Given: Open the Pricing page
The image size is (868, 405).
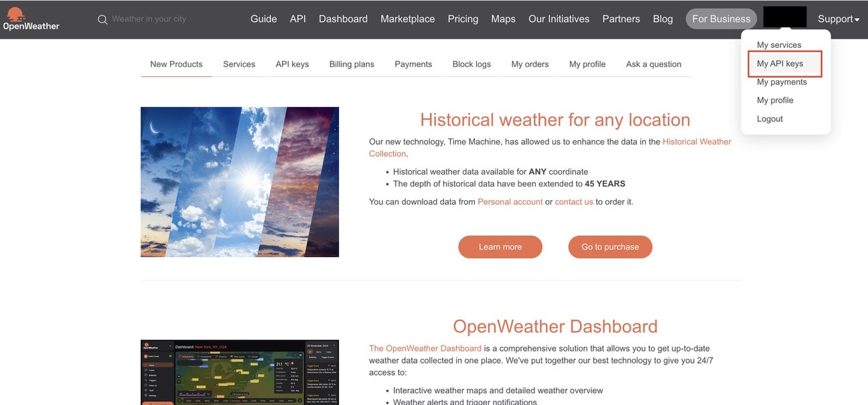Looking at the screenshot, I should pos(463,19).
